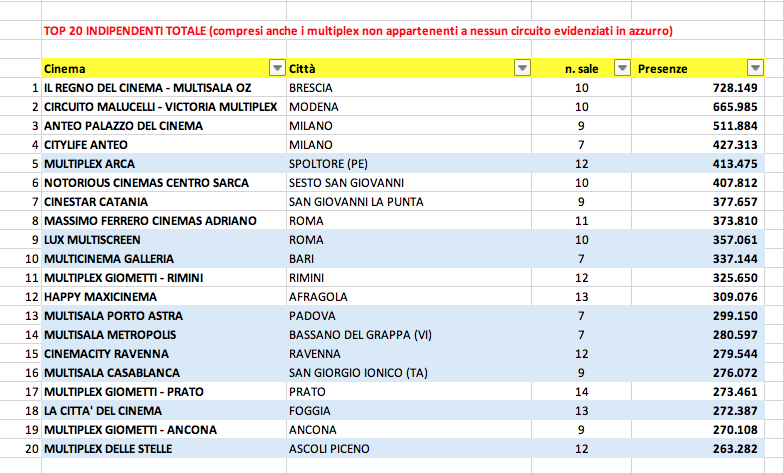Open the Presenze column filter dropdown
783x473 pixels.
point(755,67)
